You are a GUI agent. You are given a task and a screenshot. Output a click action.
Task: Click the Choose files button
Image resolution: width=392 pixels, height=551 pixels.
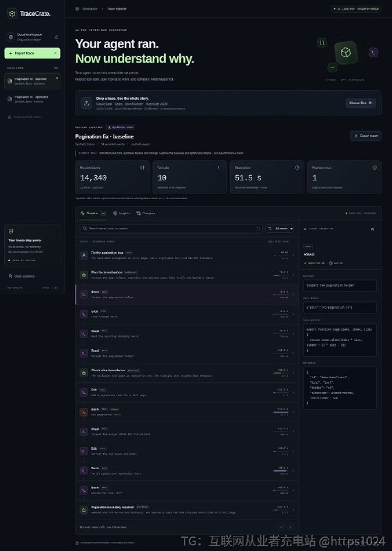coord(361,103)
